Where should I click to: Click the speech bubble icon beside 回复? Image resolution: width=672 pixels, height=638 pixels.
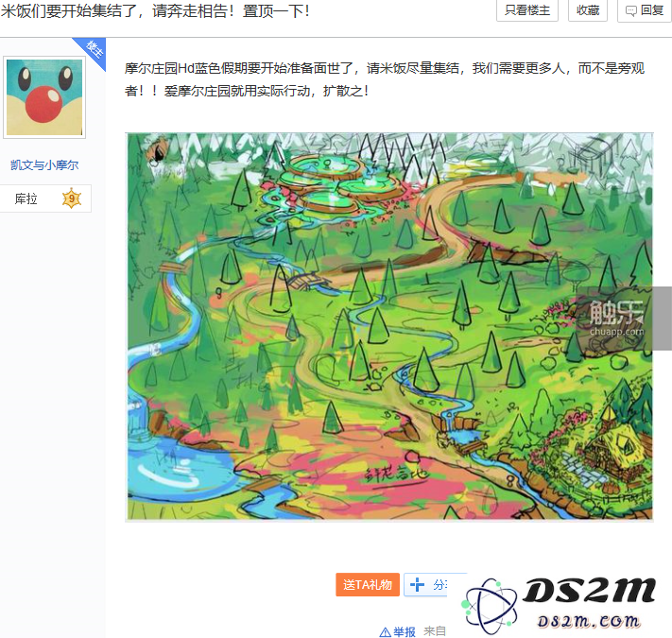tap(630, 10)
